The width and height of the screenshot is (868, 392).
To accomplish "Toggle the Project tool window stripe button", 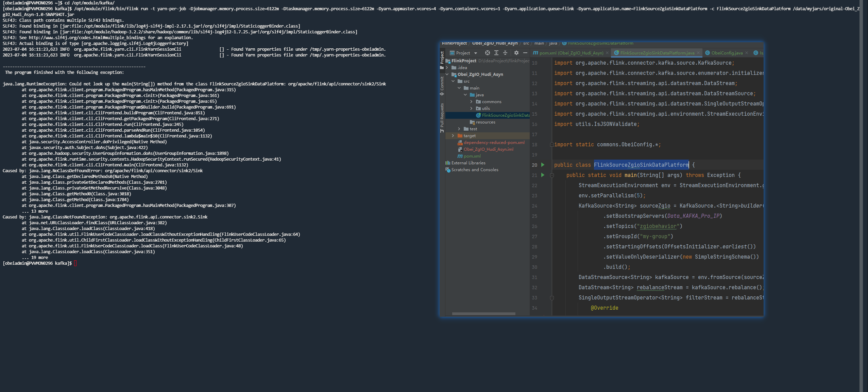I will [442, 60].
